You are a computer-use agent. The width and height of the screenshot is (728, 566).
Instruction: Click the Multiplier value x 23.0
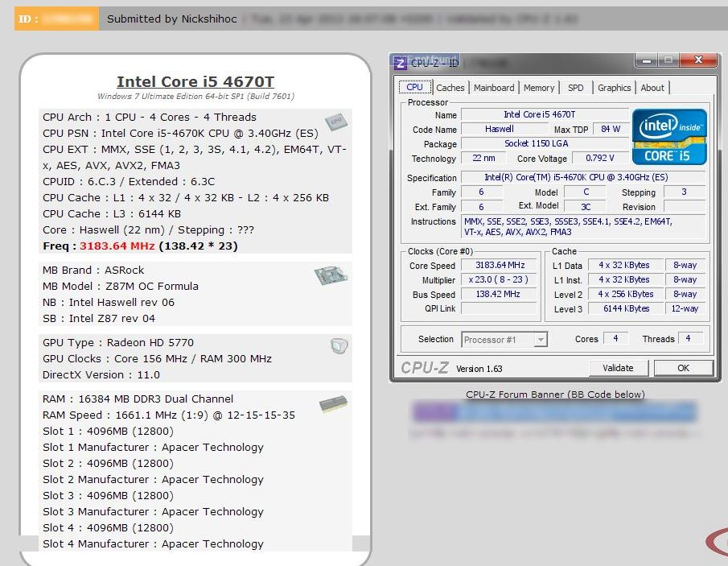[500, 279]
